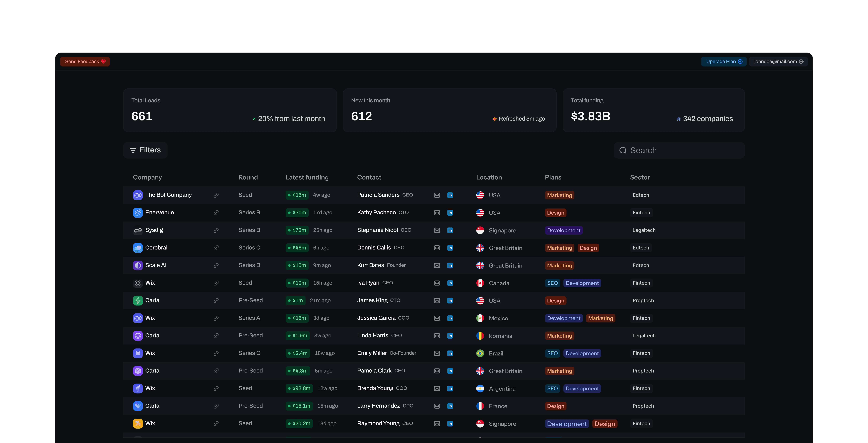The image size is (868, 443).
Task: Click link icon beside The Bot Company
Action: pyautogui.click(x=216, y=195)
